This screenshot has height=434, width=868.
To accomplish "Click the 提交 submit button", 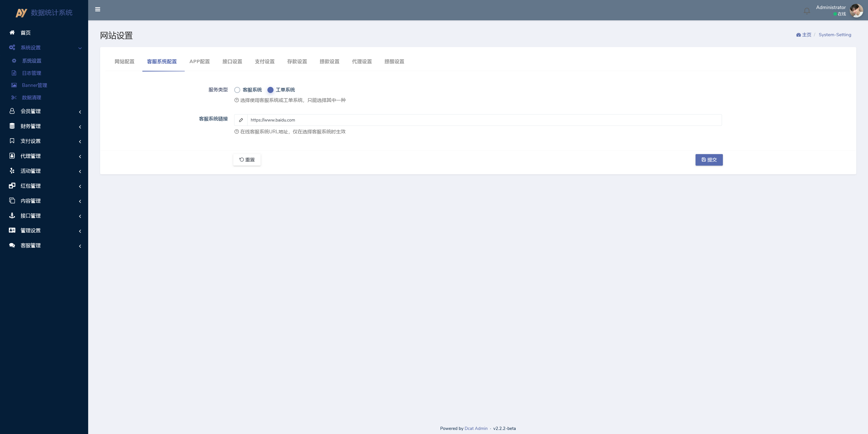I will click(709, 160).
